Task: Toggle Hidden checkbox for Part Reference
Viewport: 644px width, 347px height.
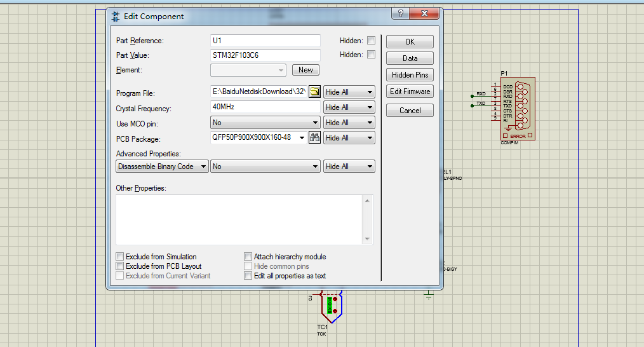Action: (371, 41)
